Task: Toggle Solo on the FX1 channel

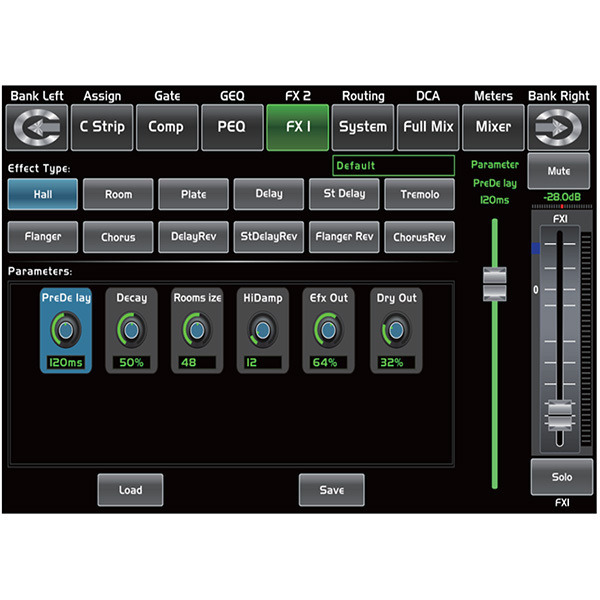Action: pos(561,477)
